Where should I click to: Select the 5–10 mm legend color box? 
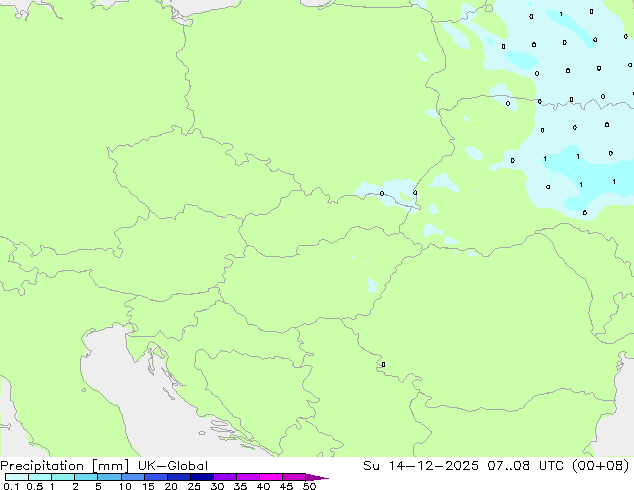[x=109, y=477]
